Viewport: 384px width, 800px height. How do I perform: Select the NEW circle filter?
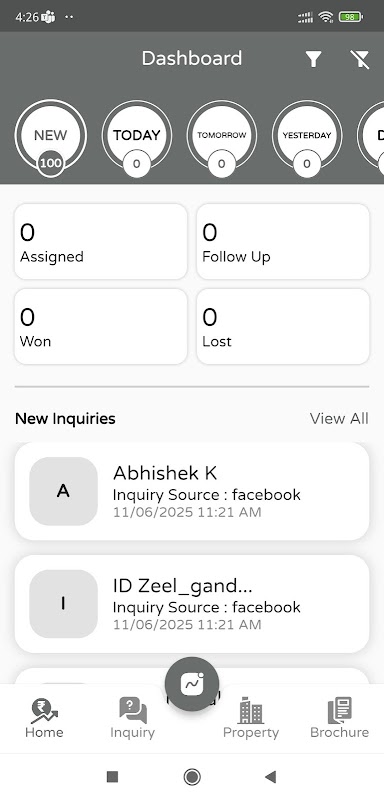pyautogui.click(x=50, y=136)
